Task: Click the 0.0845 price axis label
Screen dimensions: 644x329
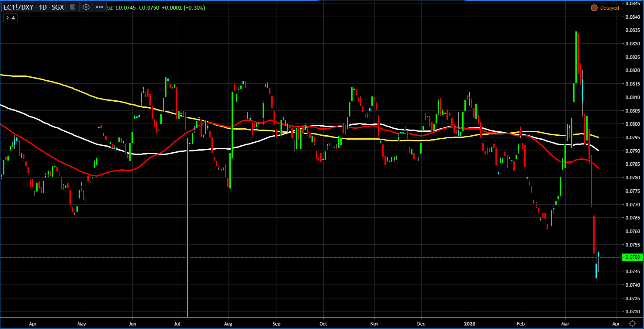Action: pos(634,3)
